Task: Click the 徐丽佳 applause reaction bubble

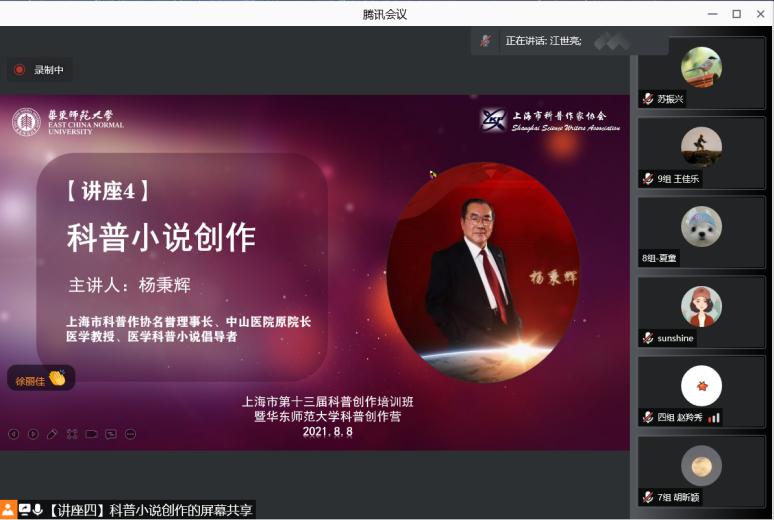Action: click(41, 378)
